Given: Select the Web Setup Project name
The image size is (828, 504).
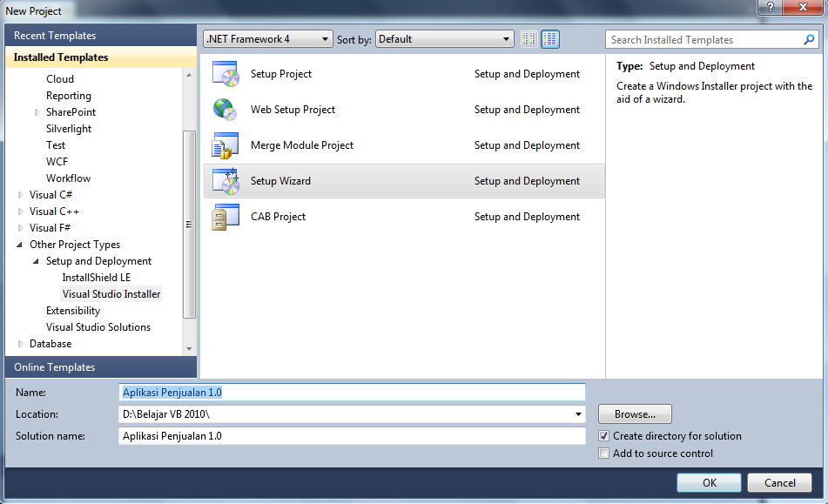Looking at the screenshot, I should pyautogui.click(x=293, y=110).
